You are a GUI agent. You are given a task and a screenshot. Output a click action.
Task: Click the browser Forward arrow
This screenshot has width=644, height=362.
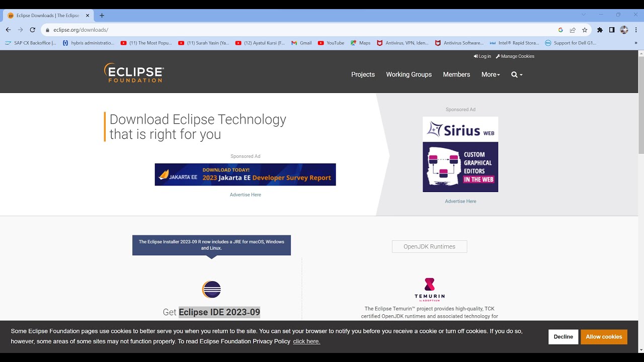tap(20, 30)
